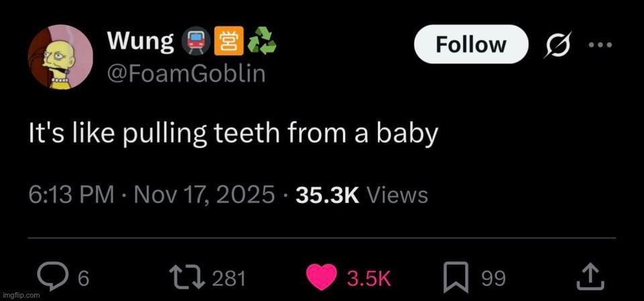Click the tweet text about pulling teeth
The image size is (644, 301).
232,133
